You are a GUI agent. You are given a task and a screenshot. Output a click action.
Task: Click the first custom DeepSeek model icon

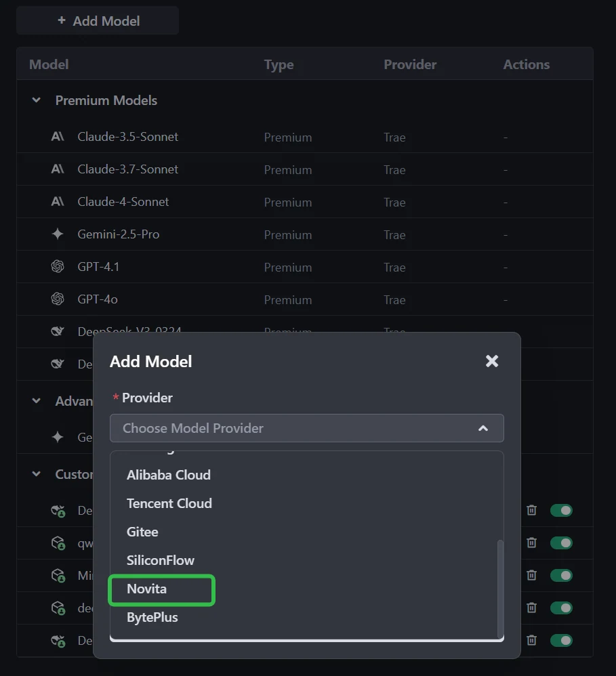tap(58, 511)
